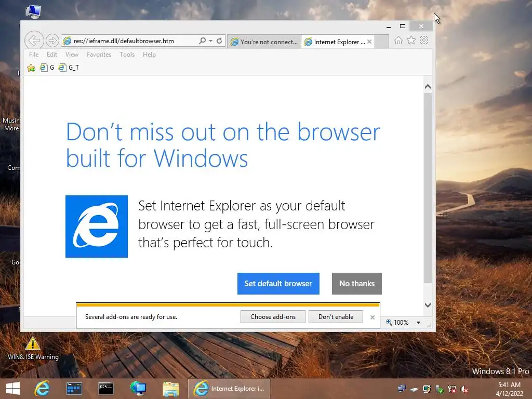Viewport: 532px width, 399px height.
Task: Click the network disconnected tray icon
Action: 452,389
